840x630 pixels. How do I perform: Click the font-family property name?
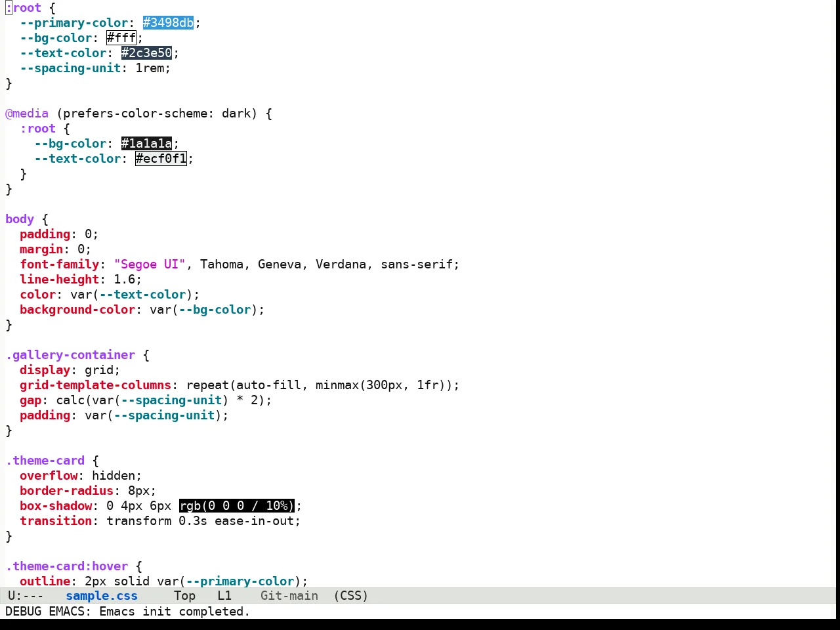[60, 264]
